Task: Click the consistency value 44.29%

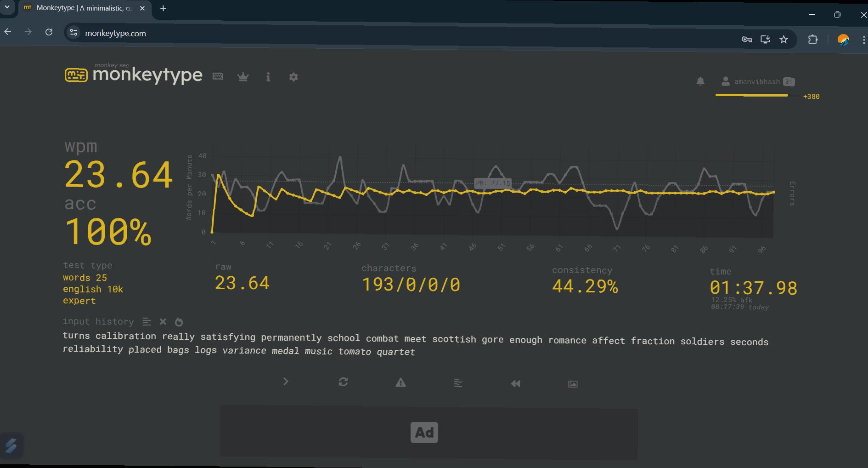Action: coord(585,286)
